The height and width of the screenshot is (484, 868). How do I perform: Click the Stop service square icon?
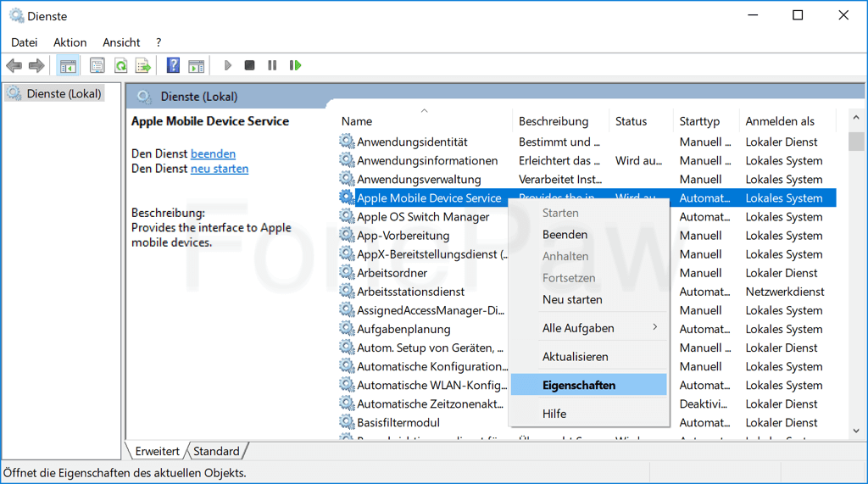tap(250, 65)
